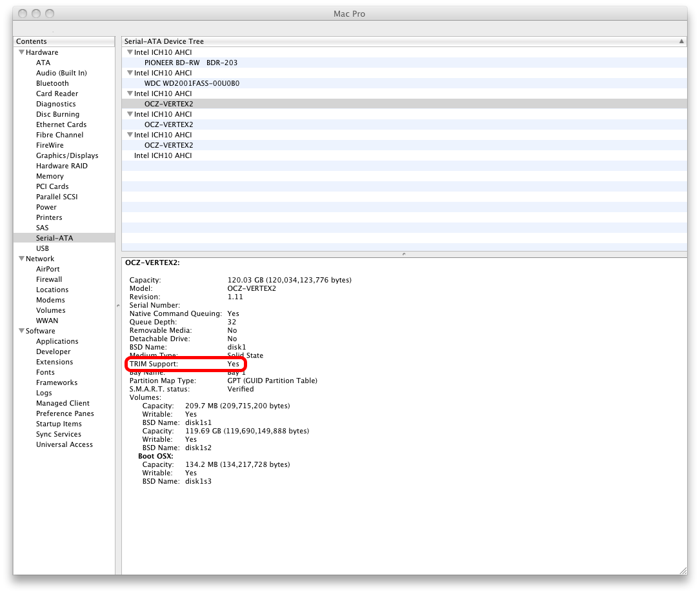Open Universal Access section
This screenshot has height=594, width=700.
(65, 444)
